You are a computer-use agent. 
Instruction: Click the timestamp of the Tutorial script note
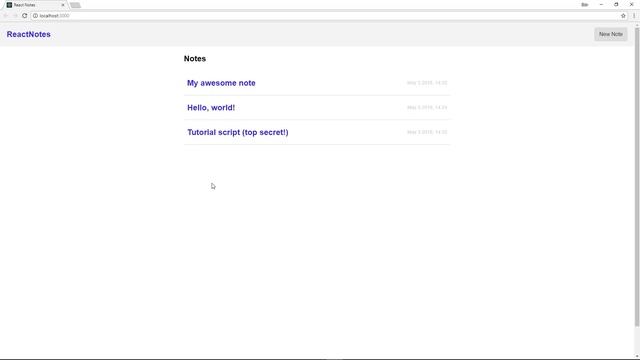(x=427, y=132)
